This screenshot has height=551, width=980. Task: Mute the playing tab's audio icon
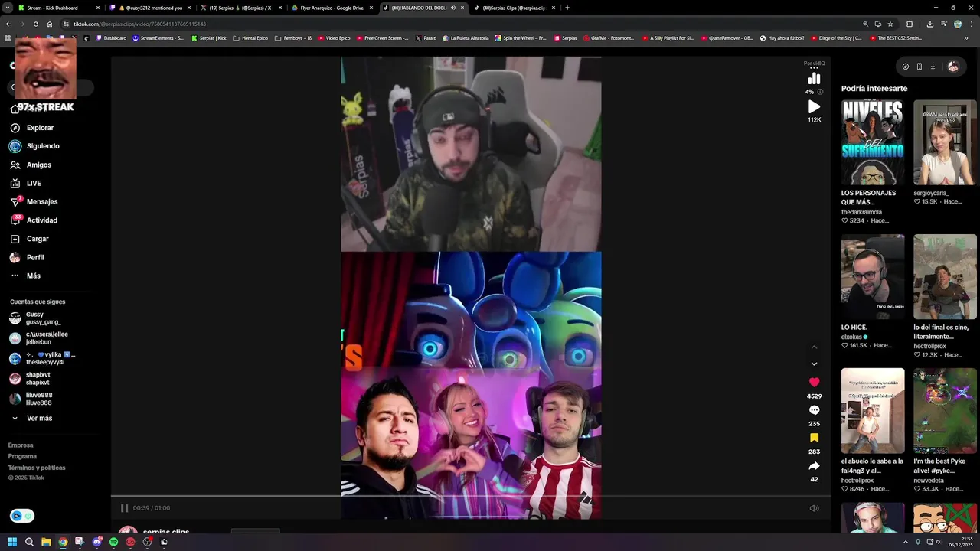point(453,8)
